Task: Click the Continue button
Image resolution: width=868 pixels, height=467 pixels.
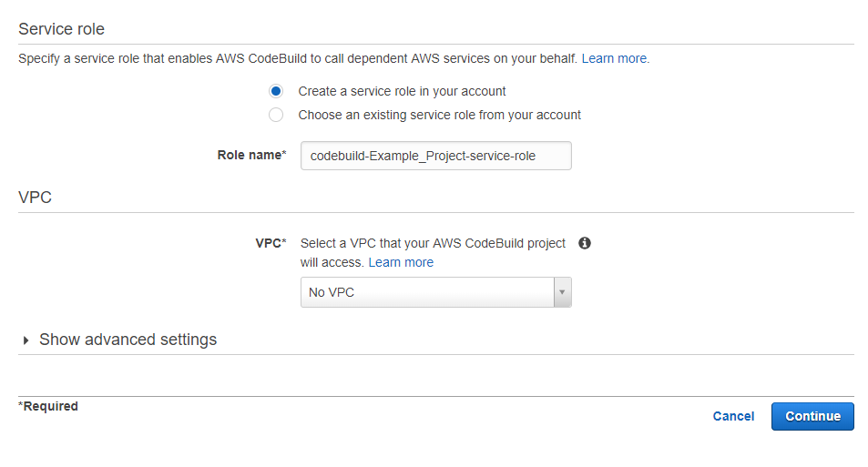Action: [x=812, y=416]
